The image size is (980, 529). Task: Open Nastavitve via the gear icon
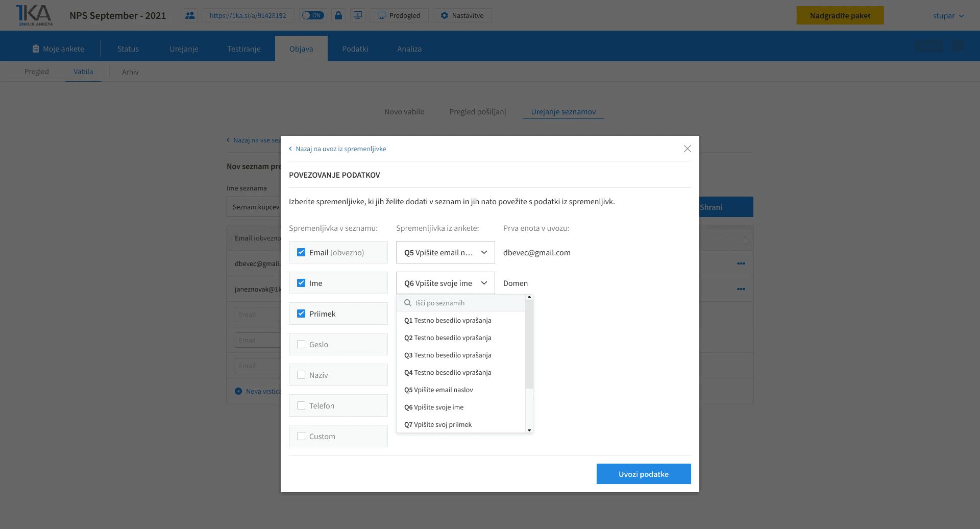(x=443, y=15)
